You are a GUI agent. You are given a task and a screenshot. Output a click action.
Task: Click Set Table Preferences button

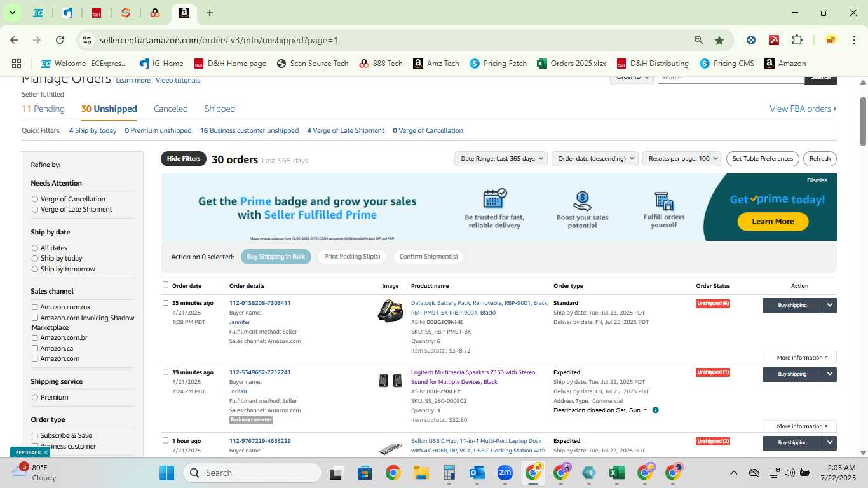[x=763, y=159]
